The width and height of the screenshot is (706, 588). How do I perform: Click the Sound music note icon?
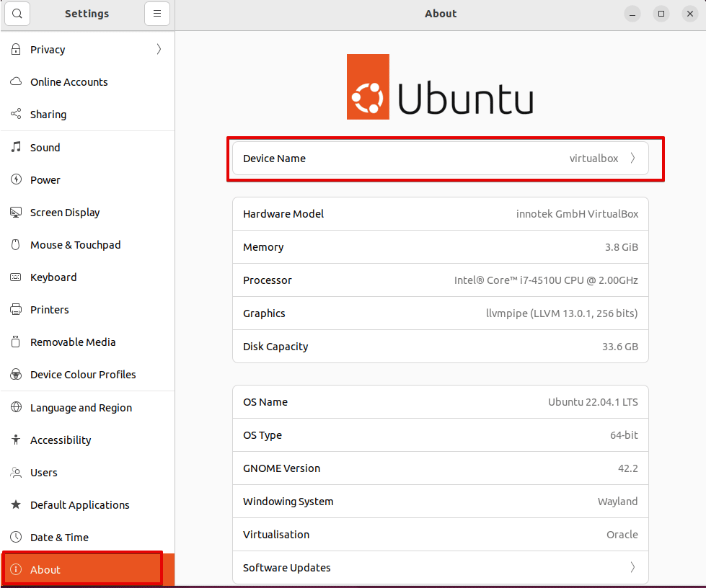[x=16, y=147]
